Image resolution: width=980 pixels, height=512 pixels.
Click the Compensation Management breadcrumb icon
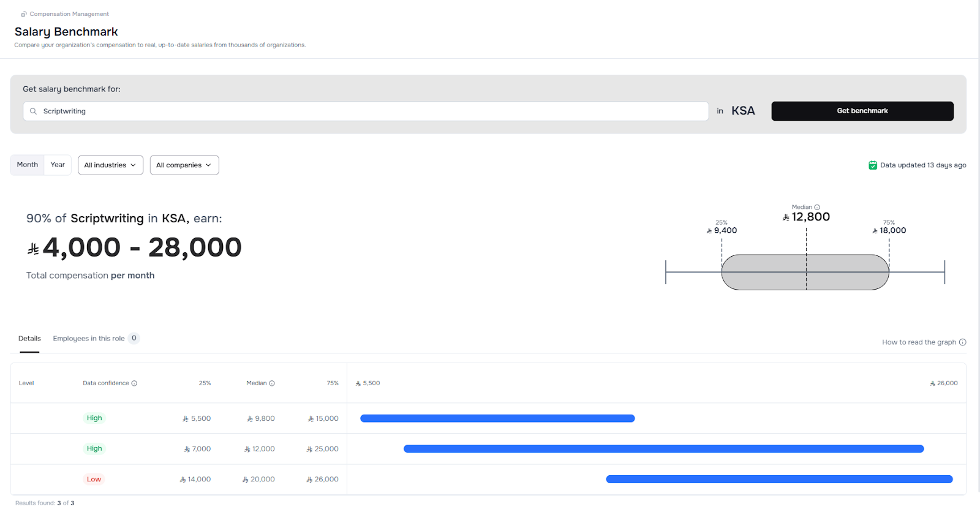(24, 14)
